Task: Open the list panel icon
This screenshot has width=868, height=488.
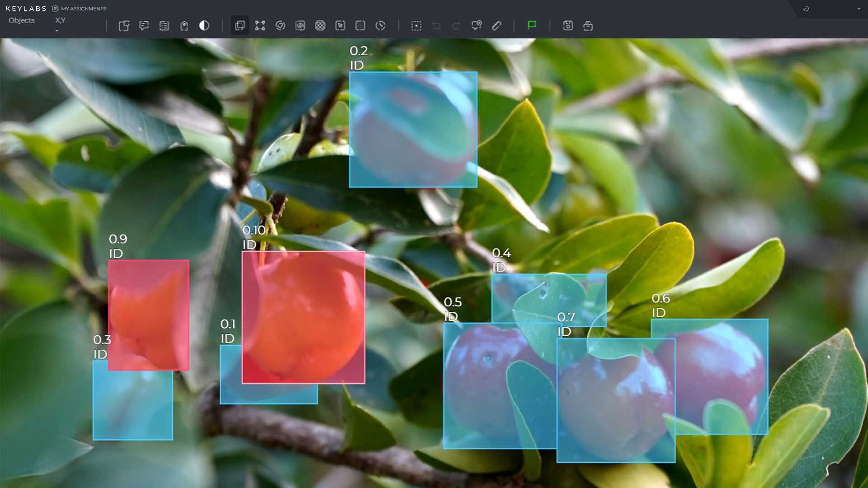Action: click(164, 26)
